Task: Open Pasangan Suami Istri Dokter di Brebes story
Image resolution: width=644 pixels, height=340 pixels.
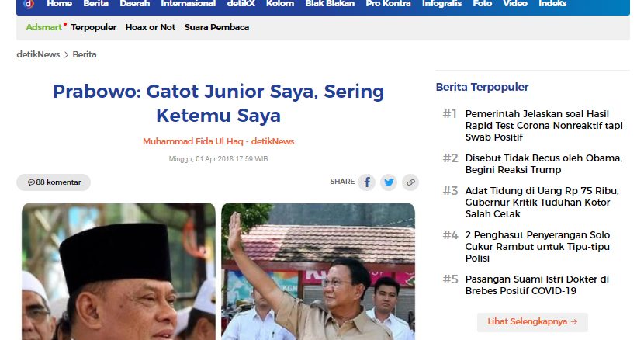Action: (537, 285)
